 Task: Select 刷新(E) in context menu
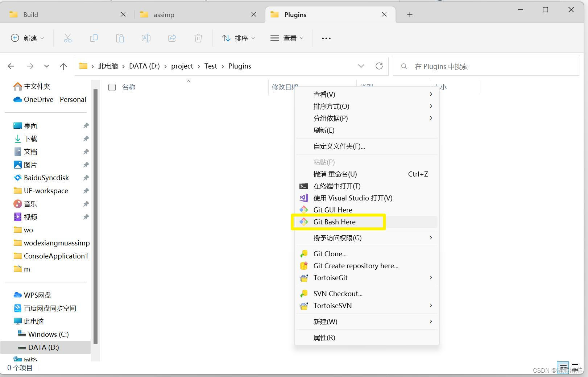pyautogui.click(x=367, y=130)
